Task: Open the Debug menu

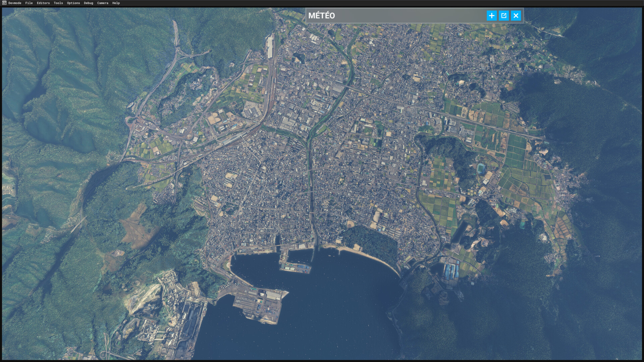Action: tap(89, 3)
